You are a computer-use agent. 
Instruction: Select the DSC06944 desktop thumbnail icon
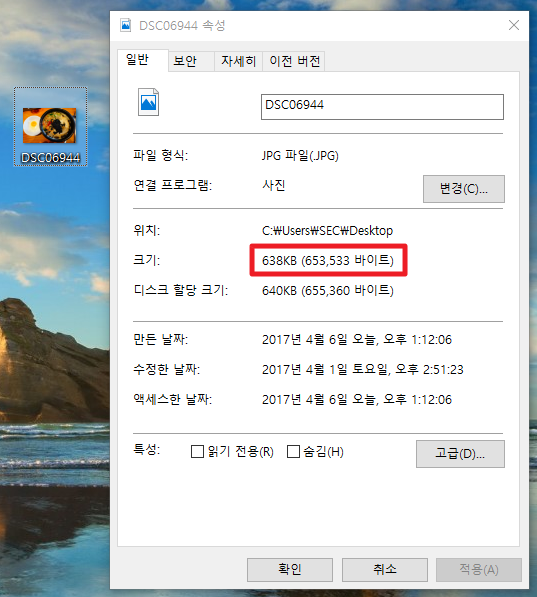(x=50, y=126)
